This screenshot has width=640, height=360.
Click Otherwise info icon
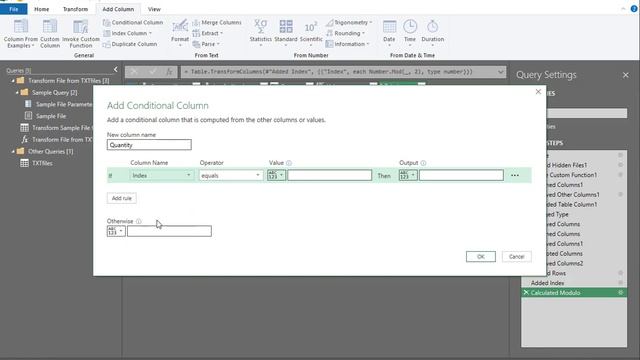pyautogui.click(x=138, y=221)
